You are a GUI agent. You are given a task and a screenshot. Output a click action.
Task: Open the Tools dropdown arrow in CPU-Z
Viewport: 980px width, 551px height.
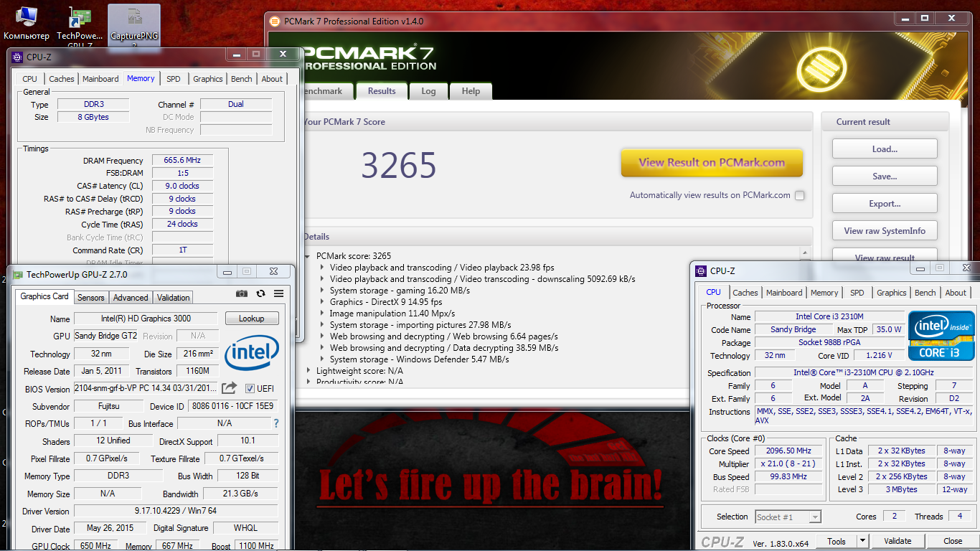[862, 542]
